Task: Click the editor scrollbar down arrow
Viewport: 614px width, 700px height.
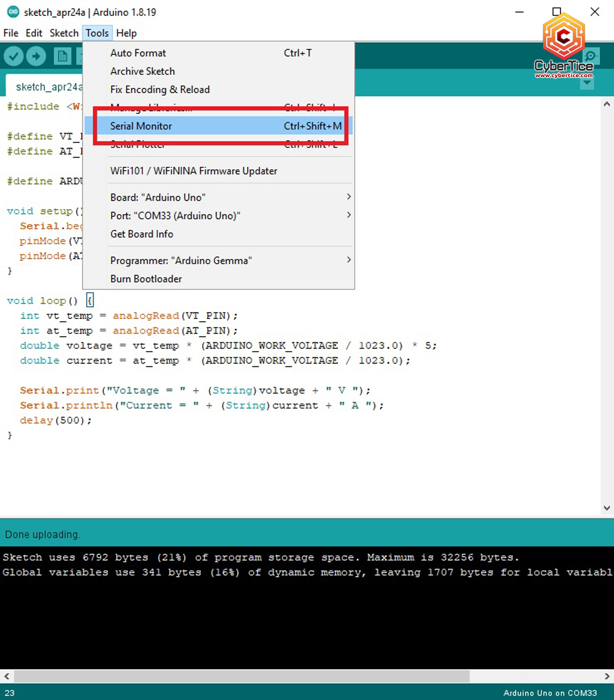Action: (x=607, y=508)
